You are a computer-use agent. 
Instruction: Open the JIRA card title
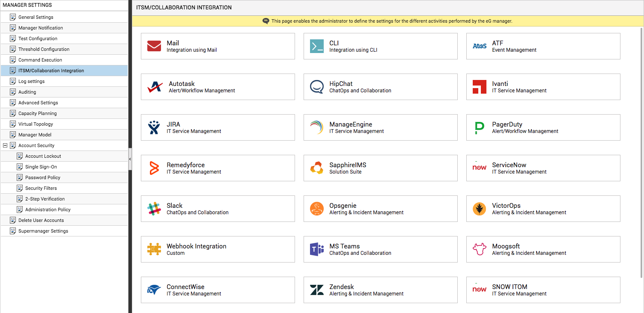tap(173, 124)
